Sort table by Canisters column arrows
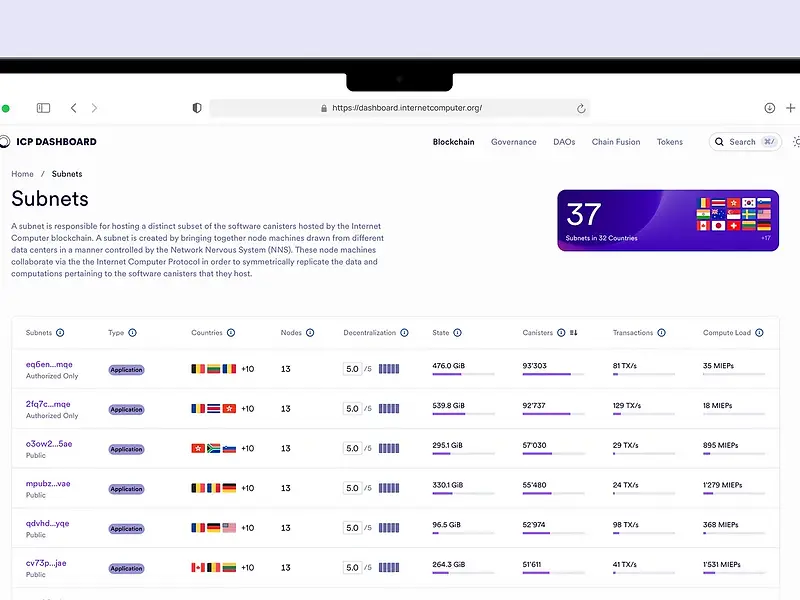This screenshot has width=800, height=600. [574, 333]
